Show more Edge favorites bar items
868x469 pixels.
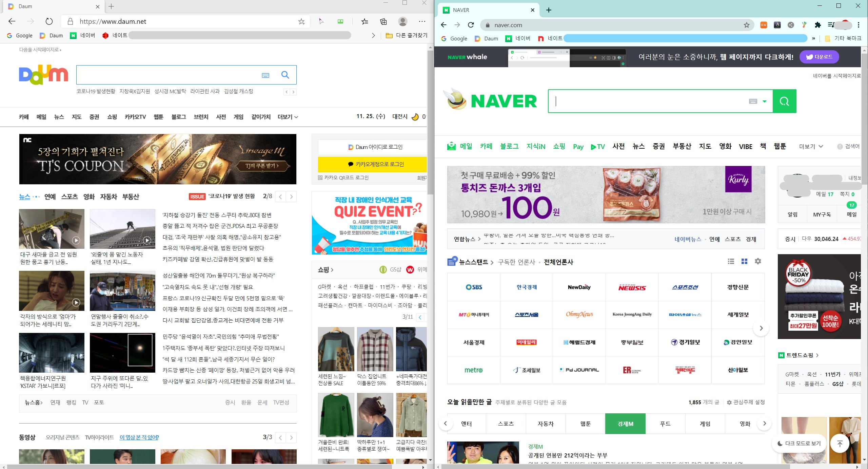[373, 35]
